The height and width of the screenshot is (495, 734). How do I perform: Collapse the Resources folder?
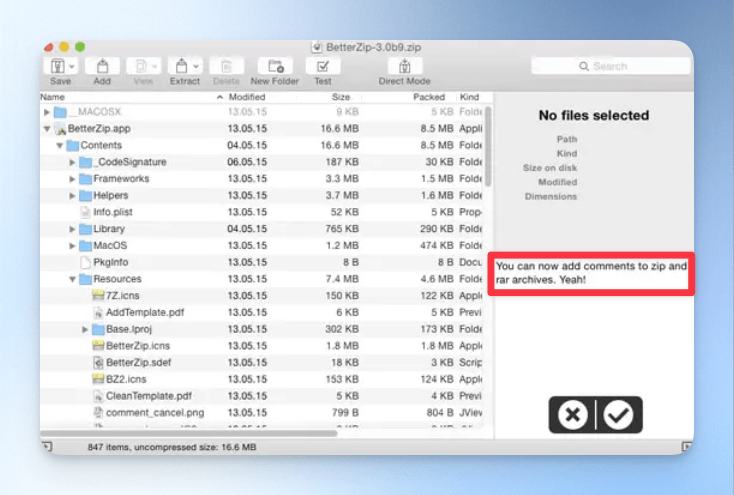click(x=73, y=279)
